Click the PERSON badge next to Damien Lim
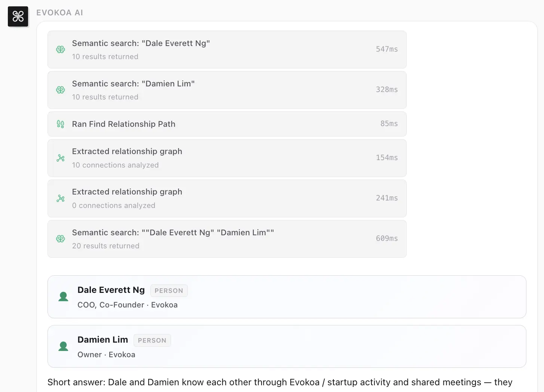The height and width of the screenshot is (392, 544). pos(152,340)
